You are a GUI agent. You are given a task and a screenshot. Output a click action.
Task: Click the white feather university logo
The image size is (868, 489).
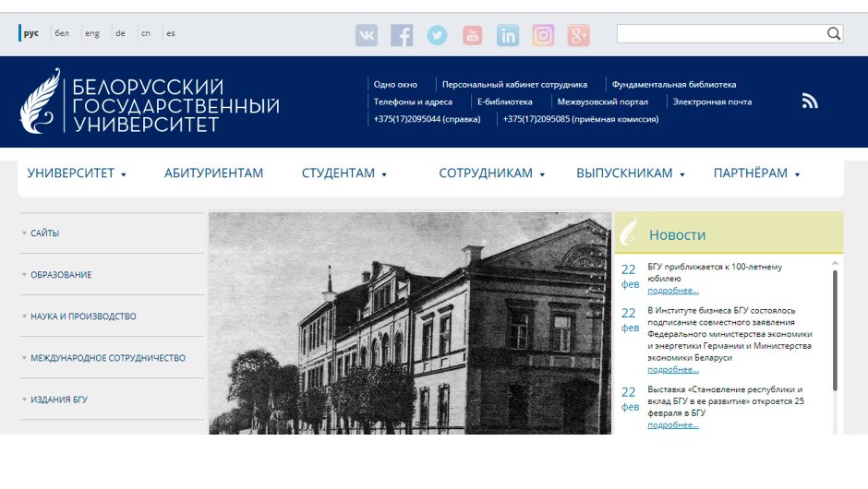(x=41, y=101)
